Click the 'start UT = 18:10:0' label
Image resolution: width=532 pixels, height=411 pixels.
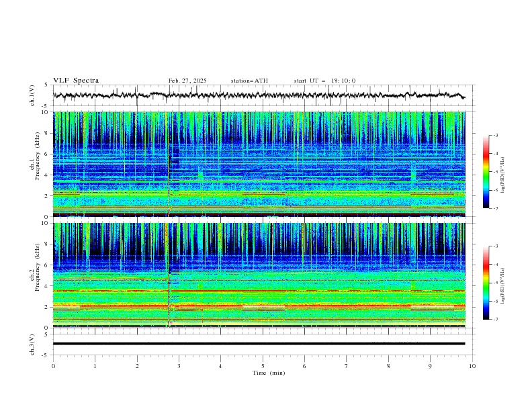pos(324,81)
